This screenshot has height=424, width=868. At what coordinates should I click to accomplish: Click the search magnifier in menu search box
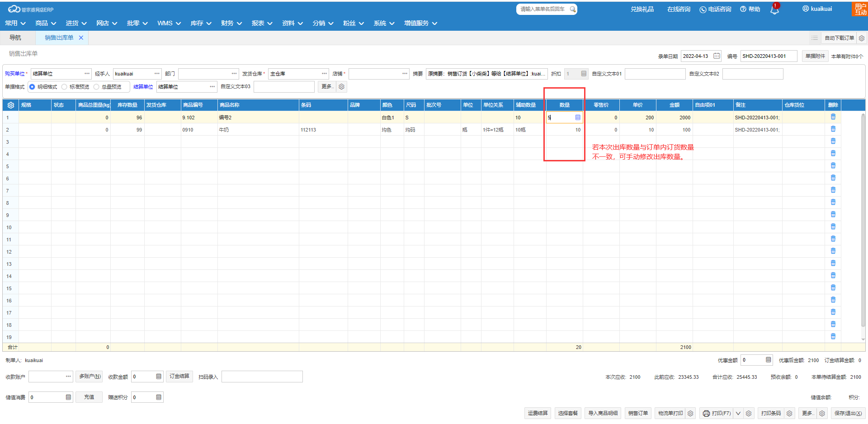(x=572, y=9)
